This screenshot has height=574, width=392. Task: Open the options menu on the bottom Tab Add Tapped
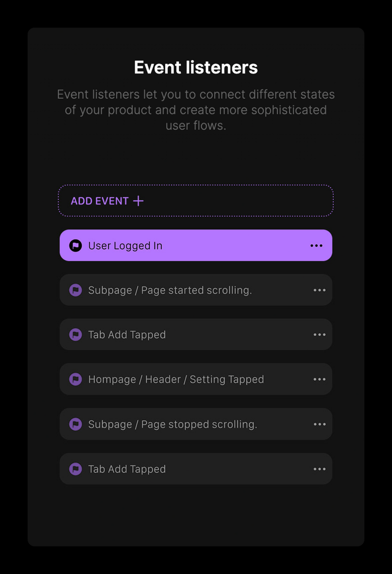point(319,469)
